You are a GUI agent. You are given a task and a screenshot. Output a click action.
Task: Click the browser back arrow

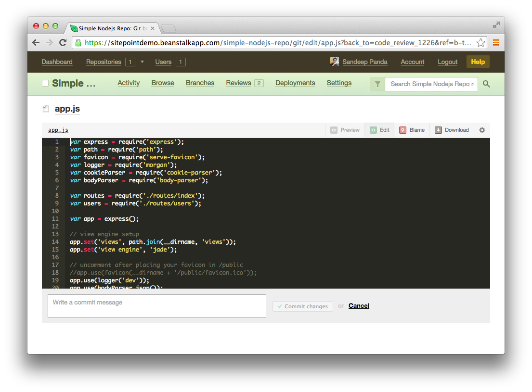[x=36, y=43]
